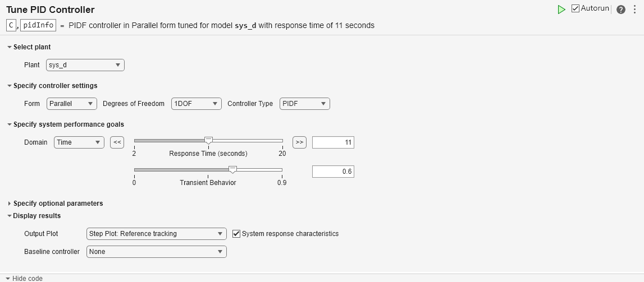The image size is (644, 282).
Task: Open the Output Plot dropdown
Action: tap(156, 234)
